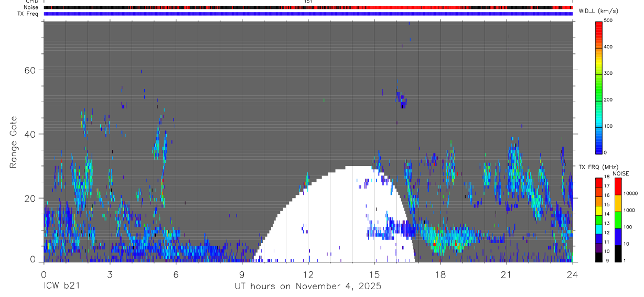Click the 500 tick on the width colorbar
Viewport: 644px width, 297px height.
tap(608, 20)
